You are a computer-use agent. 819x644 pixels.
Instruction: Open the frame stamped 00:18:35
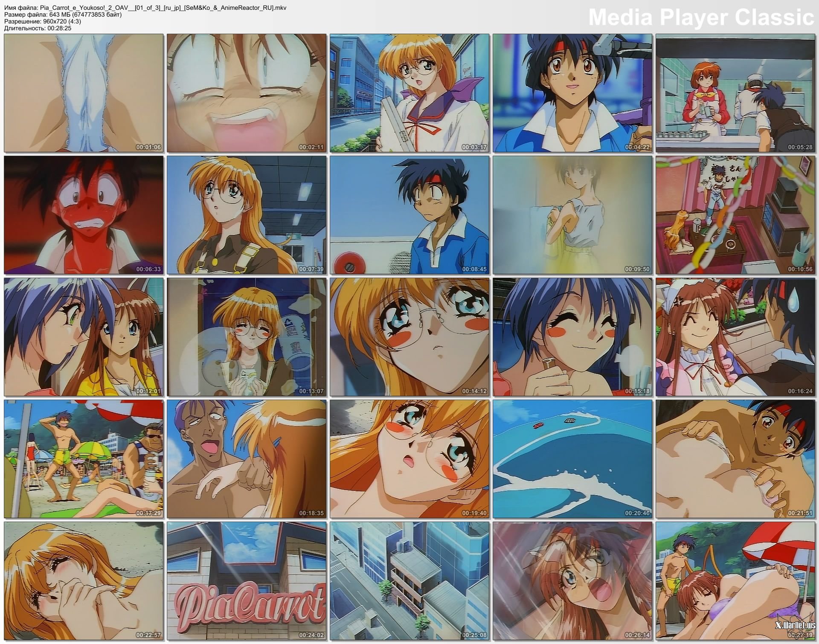coord(247,459)
